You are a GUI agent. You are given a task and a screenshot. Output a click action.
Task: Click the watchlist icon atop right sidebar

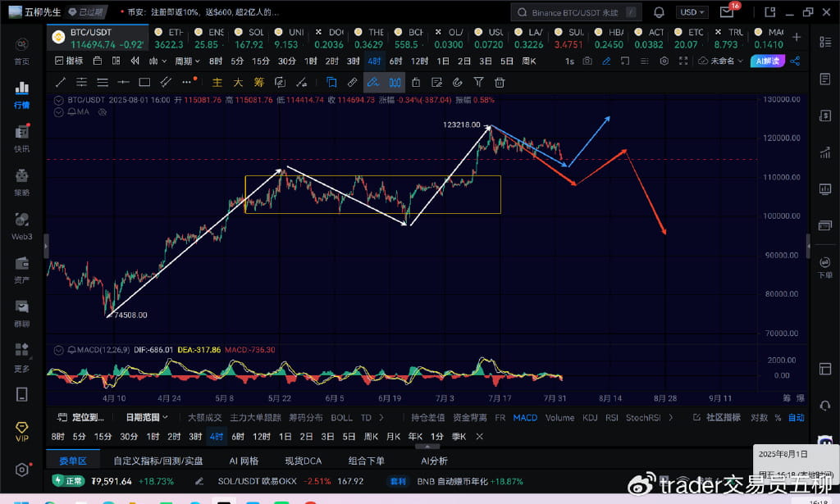tap(825, 42)
